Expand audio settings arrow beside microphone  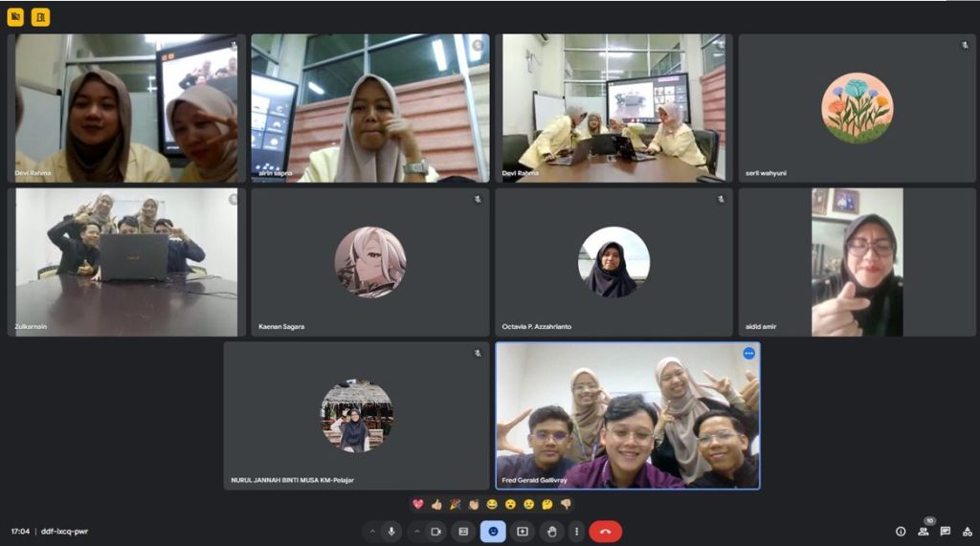371,531
